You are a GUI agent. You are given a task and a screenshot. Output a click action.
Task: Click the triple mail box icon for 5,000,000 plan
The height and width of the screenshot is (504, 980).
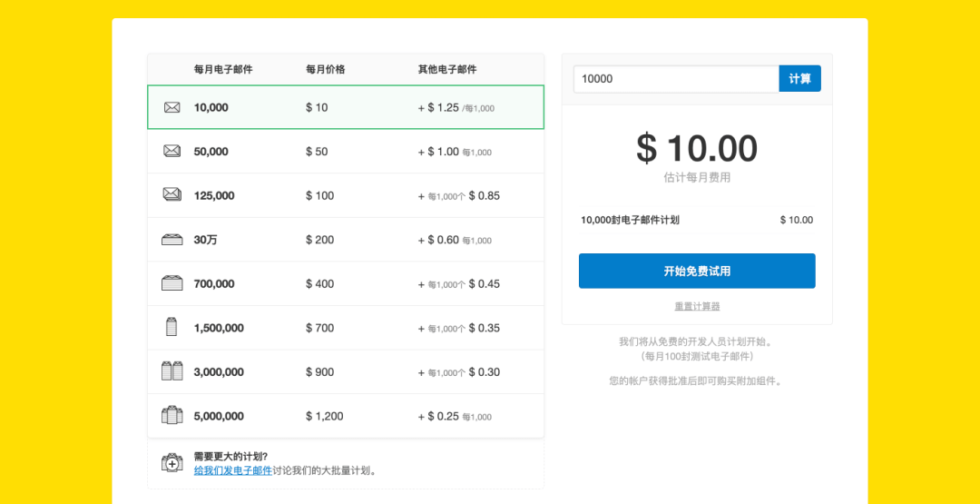pyautogui.click(x=171, y=415)
